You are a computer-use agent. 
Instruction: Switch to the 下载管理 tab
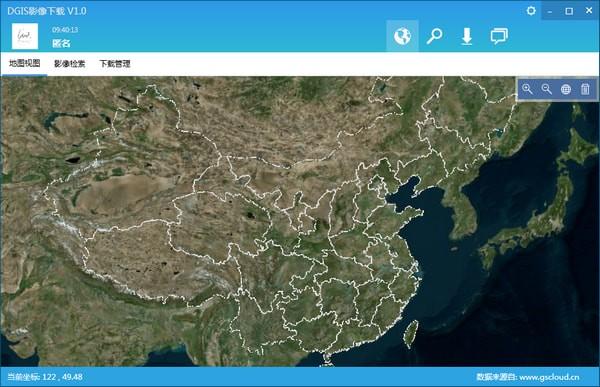[x=115, y=64]
